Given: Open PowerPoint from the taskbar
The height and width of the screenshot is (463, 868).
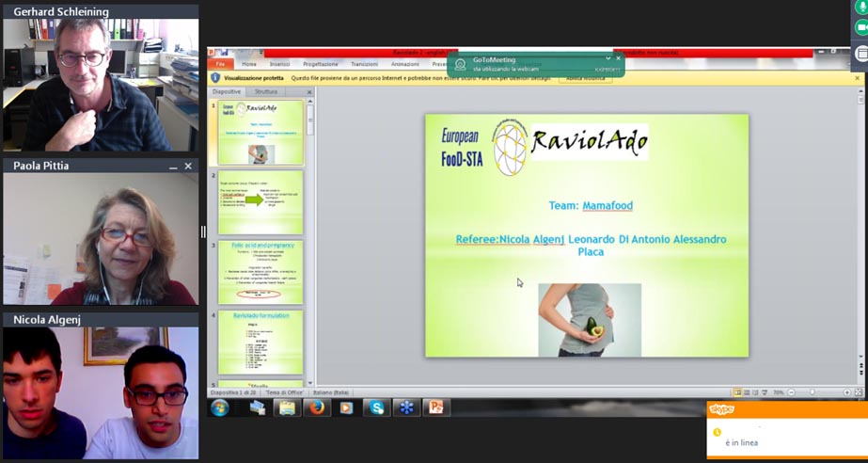Looking at the screenshot, I should point(436,408).
